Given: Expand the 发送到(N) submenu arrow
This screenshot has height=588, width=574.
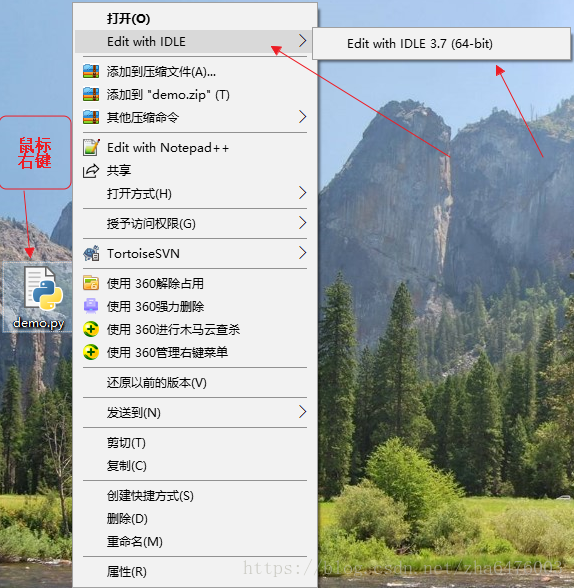Looking at the screenshot, I should pos(303,412).
